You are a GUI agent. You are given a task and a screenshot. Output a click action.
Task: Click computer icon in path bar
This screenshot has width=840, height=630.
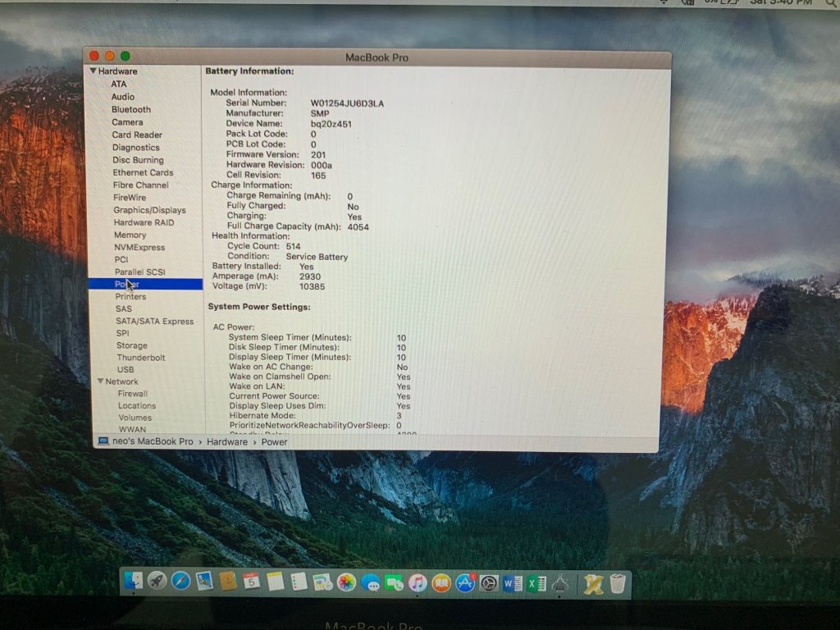[103, 441]
